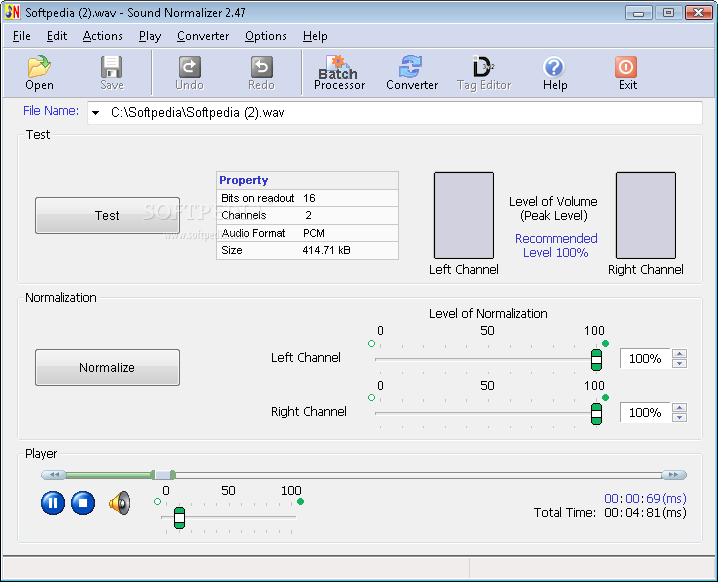Mute with the speaker volume icon
The image size is (718, 582).
point(120,503)
